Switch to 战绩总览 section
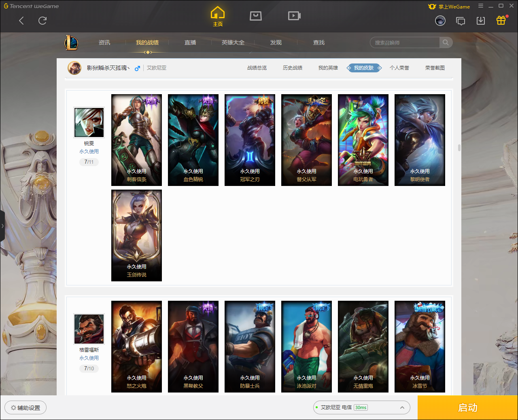The width and height of the screenshot is (518, 420). click(x=257, y=68)
